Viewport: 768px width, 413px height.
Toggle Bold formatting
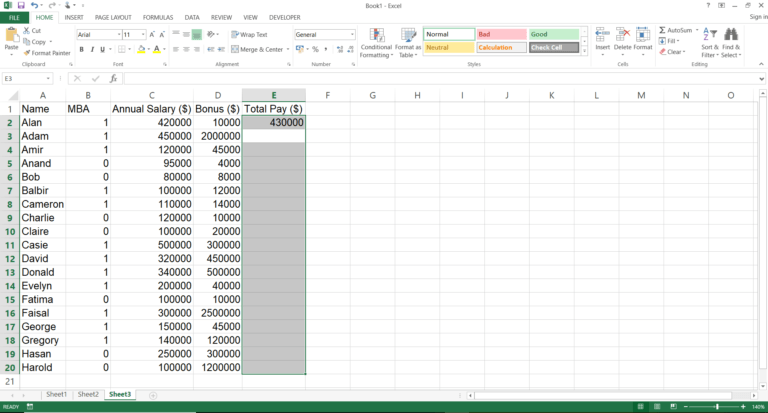(x=81, y=49)
